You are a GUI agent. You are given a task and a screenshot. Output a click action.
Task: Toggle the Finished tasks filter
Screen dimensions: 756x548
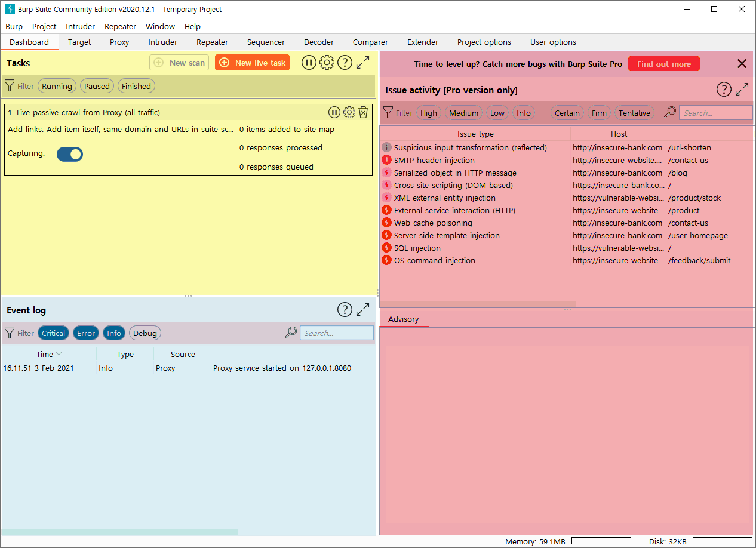[x=136, y=86]
